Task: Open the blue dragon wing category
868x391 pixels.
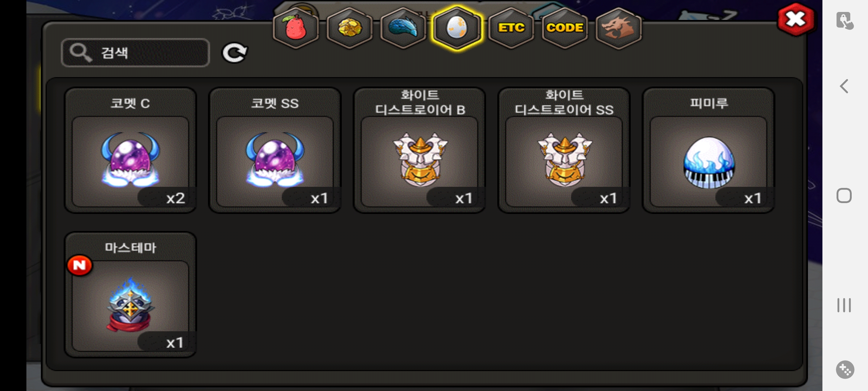Action: click(x=403, y=28)
